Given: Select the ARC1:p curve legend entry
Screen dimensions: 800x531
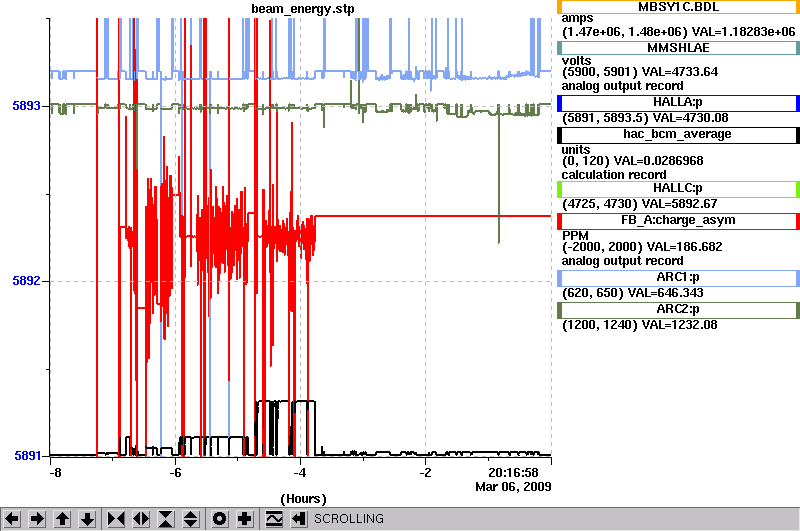Looking at the screenshot, I should 678,278.
